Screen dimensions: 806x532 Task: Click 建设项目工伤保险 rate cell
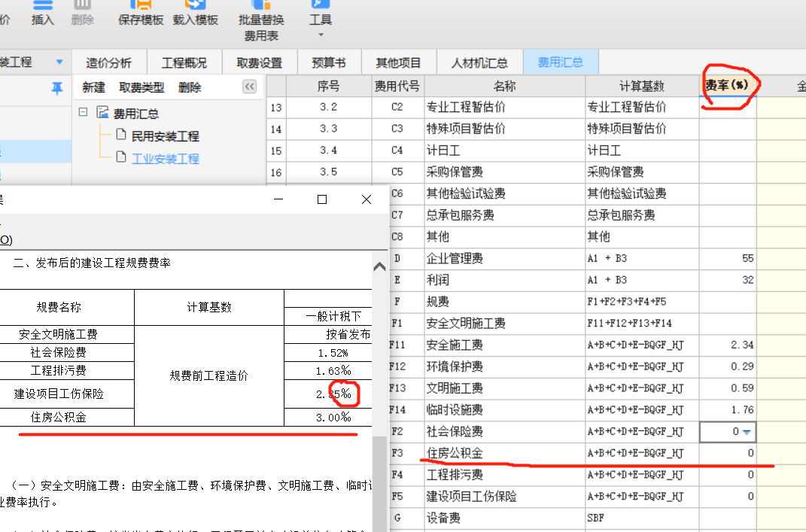click(728, 497)
